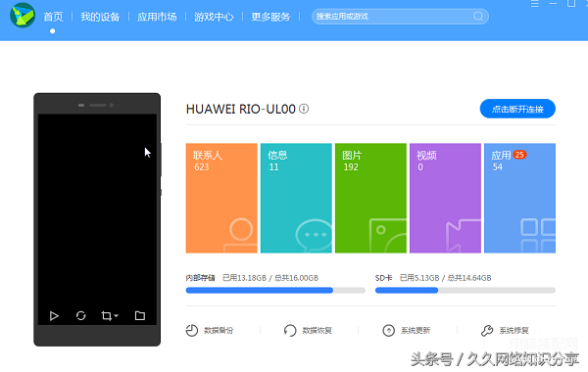Screen dimensions: 588x372
Task: Click 数据备份 data backup icon
Action: pyautogui.click(x=192, y=331)
